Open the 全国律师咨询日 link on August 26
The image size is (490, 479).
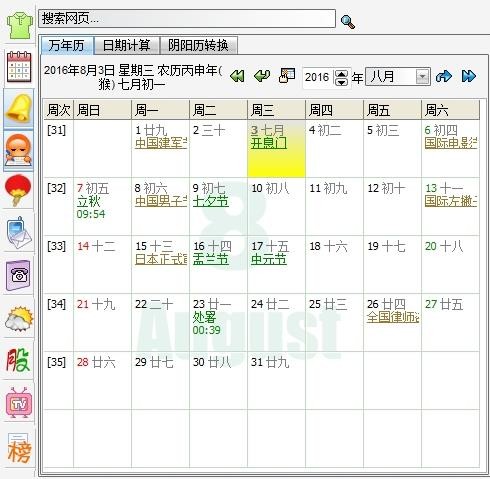click(x=393, y=317)
